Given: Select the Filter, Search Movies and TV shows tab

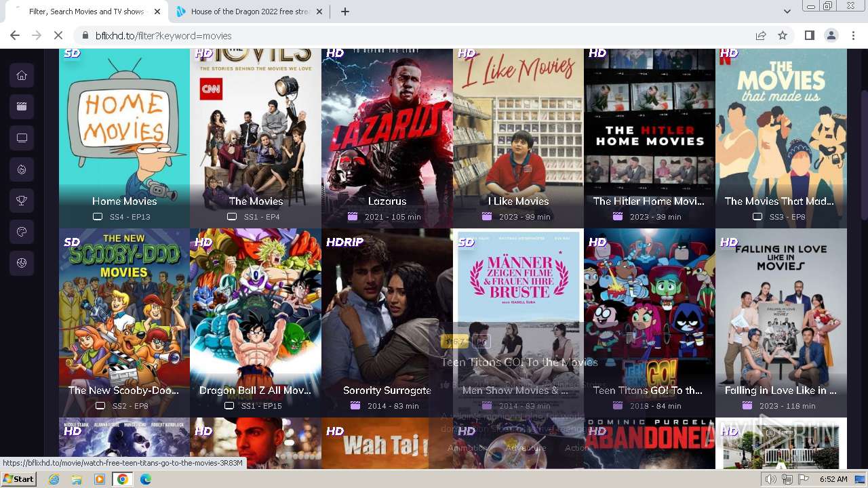Looking at the screenshot, I should (x=86, y=12).
